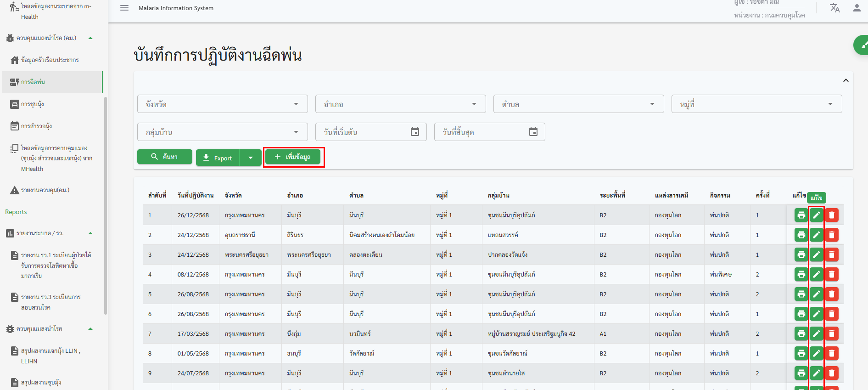Open the user account icon

857,8
